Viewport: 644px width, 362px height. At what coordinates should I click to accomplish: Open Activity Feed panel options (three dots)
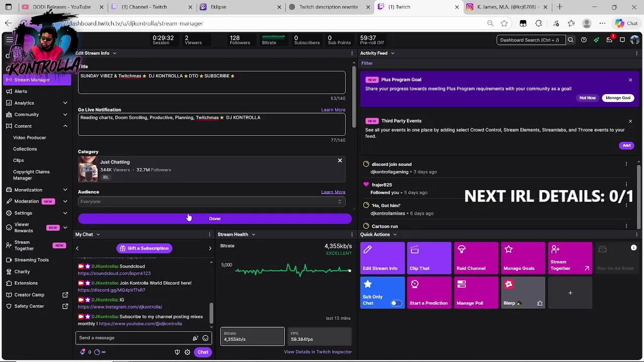(x=636, y=53)
